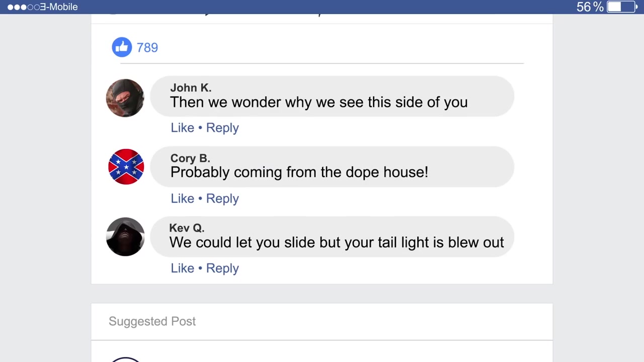The height and width of the screenshot is (362, 644).
Task: Tap the signal strength dots
Action: pyautogui.click(x=23, y=7)
